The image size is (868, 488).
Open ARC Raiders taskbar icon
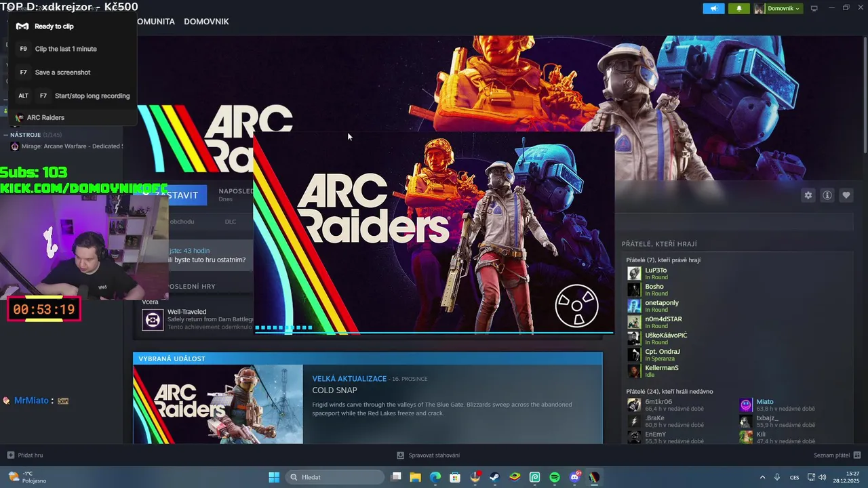pos(595,477)
